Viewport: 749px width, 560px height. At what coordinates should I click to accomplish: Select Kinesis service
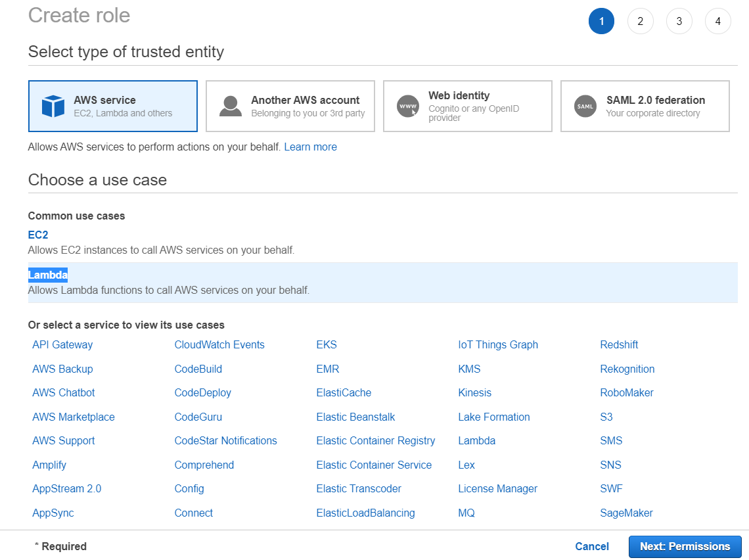click(475, 393)
